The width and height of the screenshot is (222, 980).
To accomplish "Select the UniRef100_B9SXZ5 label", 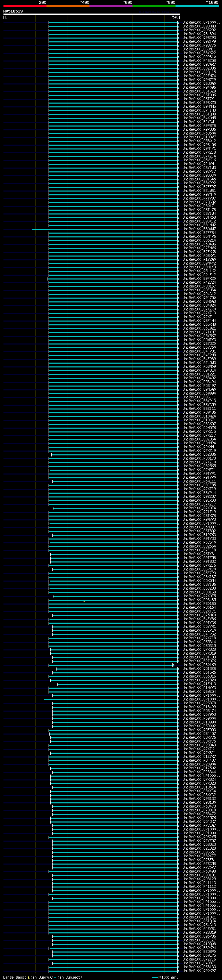I will point(199,103).
